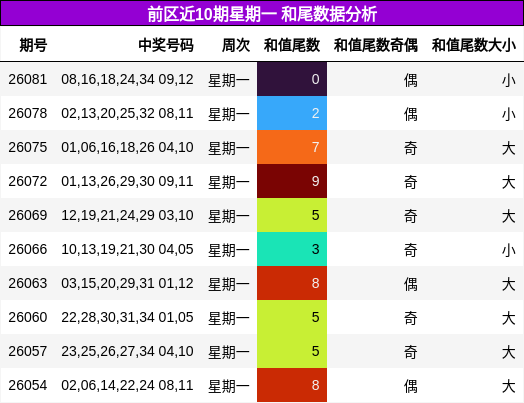The width and height of the screenshot is (524, 403).
Task: Click 偶 in row 26063
Action: 411,284
